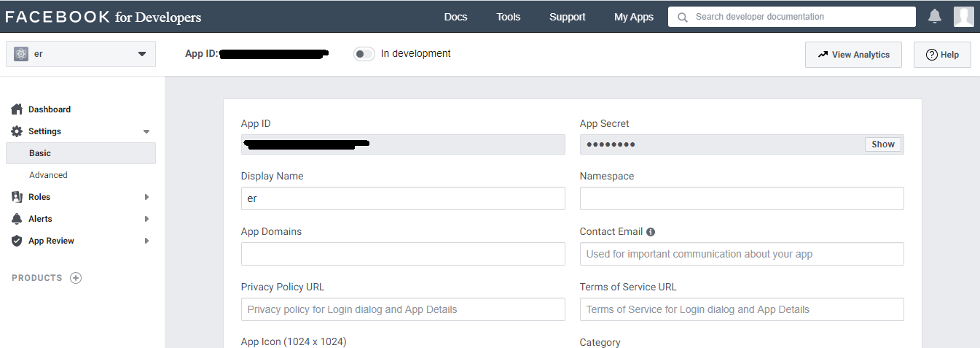Screen dimensions: 980x348
Task: Click the View Analytics trend arrow icon
Action: click(823, 55)
